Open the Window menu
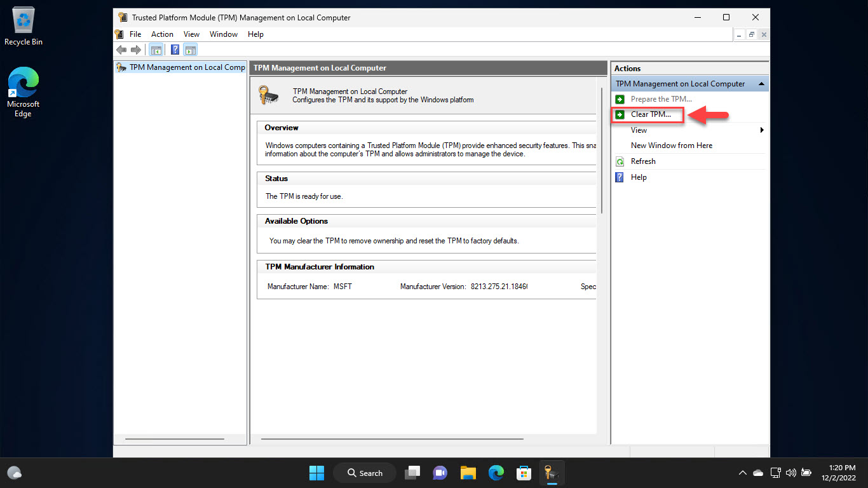Screen dimensions: 868x488 click(x=223, y=34)
